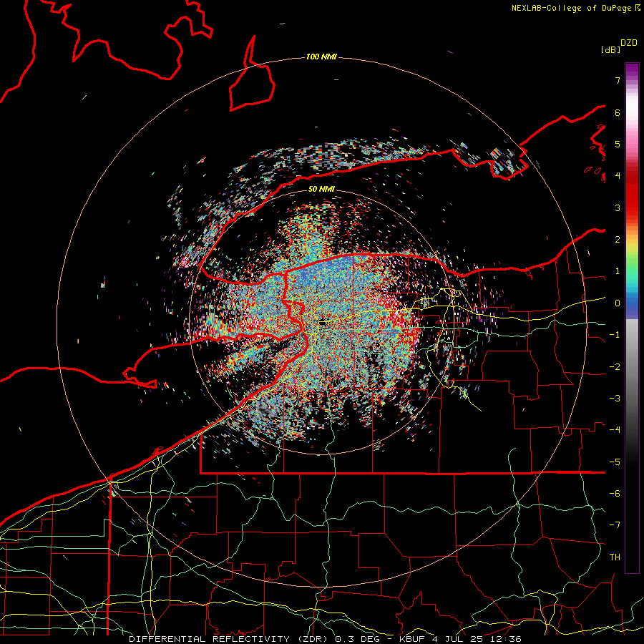Click the purple top of ZDR color bar
Screen dimensions: 644x644
[632, 70]
